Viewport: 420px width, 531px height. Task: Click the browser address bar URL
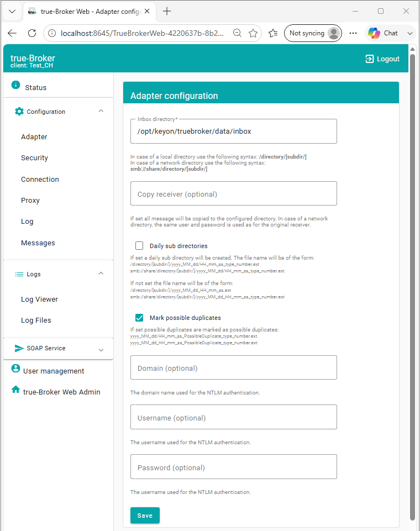[142, 33]
